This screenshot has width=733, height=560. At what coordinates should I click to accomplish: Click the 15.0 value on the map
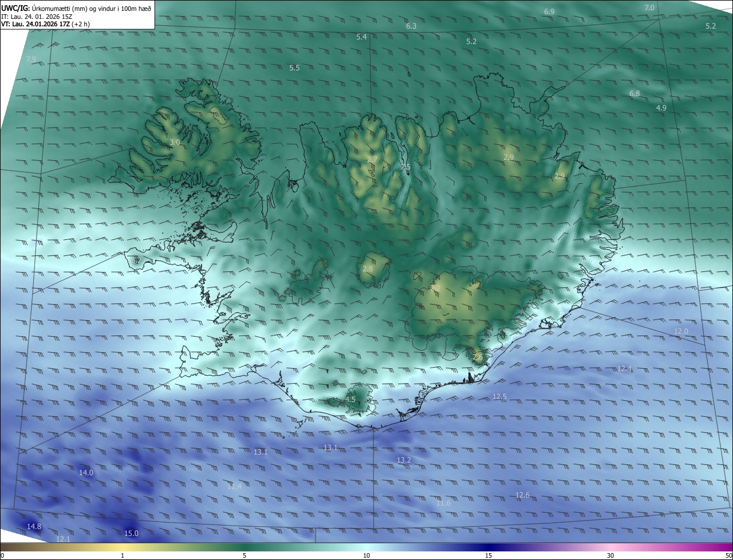(x=131, y=533)
